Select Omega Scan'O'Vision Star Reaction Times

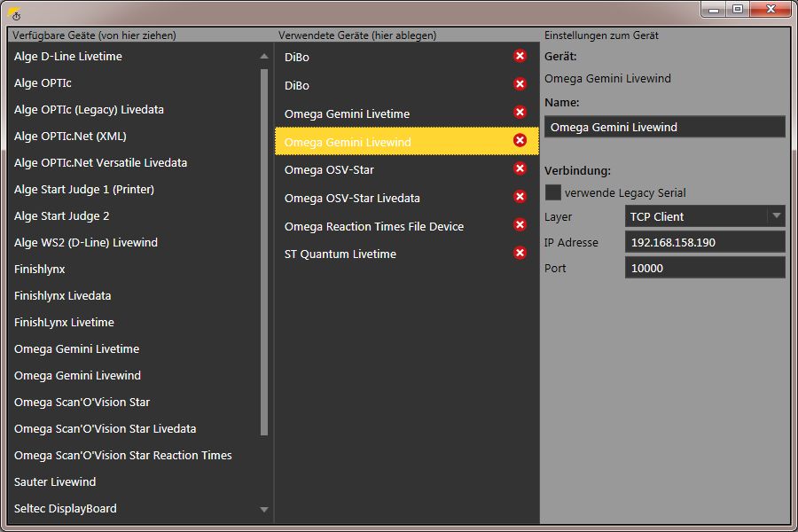coord(123,455)
